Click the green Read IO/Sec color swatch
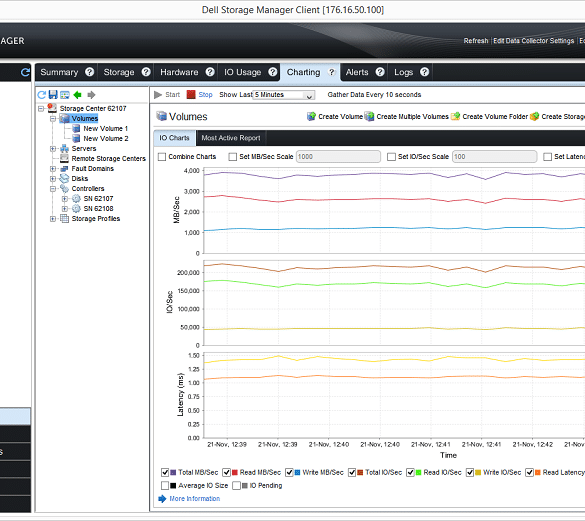 click(x=419, y=472)
